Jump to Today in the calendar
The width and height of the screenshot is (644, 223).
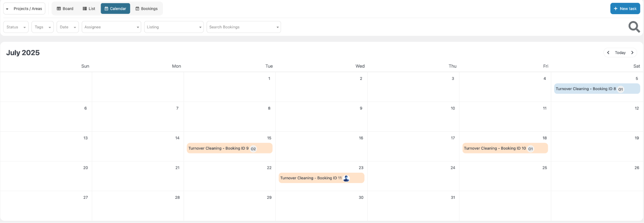pyautogui.click(x=620, y=53)
